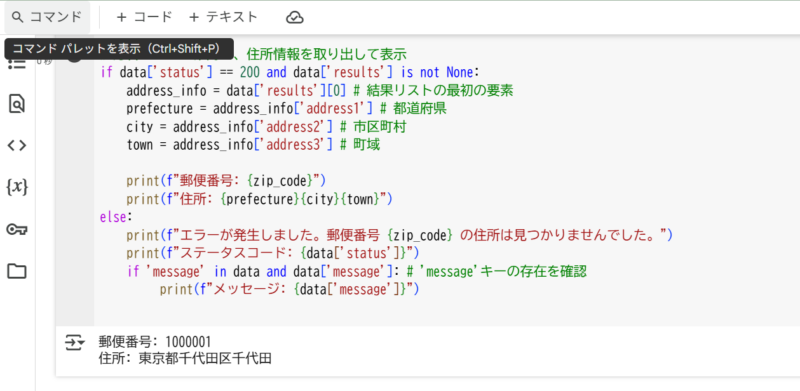Click the address_info assignment line in code
Screen dimensions: 800x391
click(x=319, y=91)
